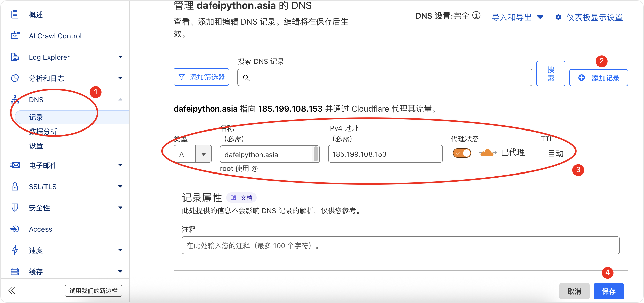The image size is (644, 303).
Task: Click the 缓存 storage icon
Action: (15, 271)
